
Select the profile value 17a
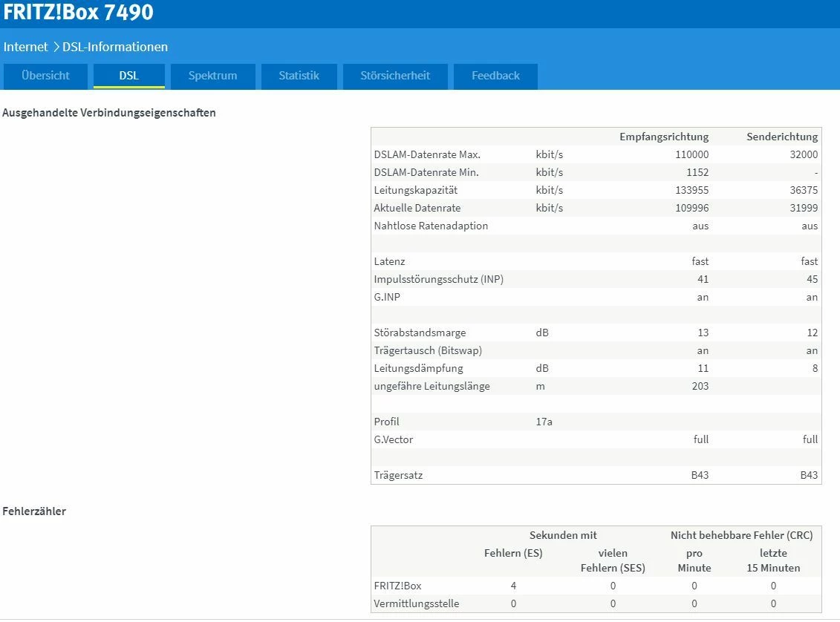click(x=544, y=422)
